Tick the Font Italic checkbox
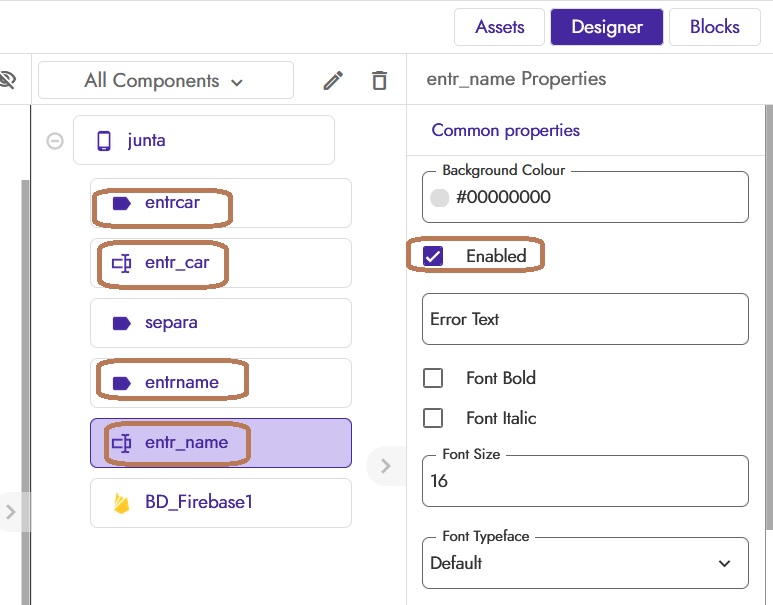This screenshot has width=773, height=605. click(x=433, y=418)
